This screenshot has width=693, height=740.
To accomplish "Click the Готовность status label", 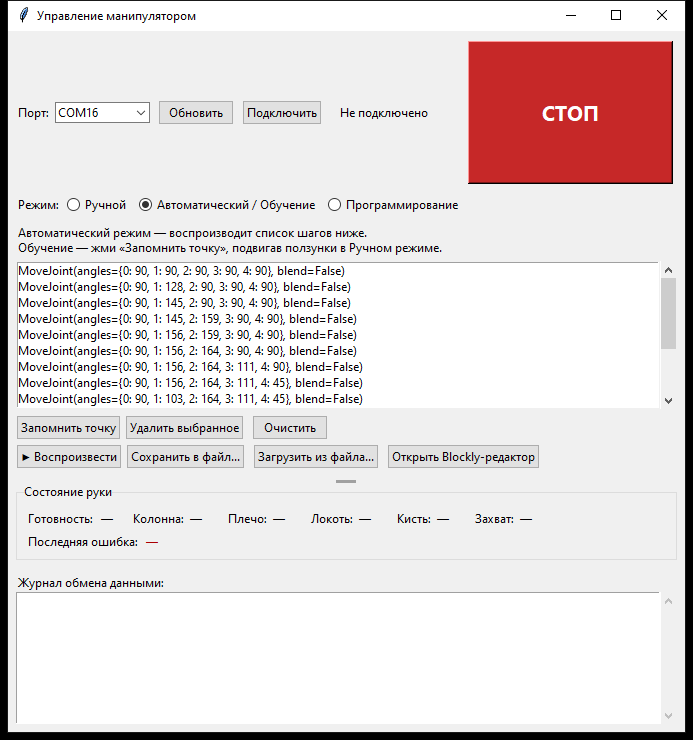I will [x=60, y=519].
